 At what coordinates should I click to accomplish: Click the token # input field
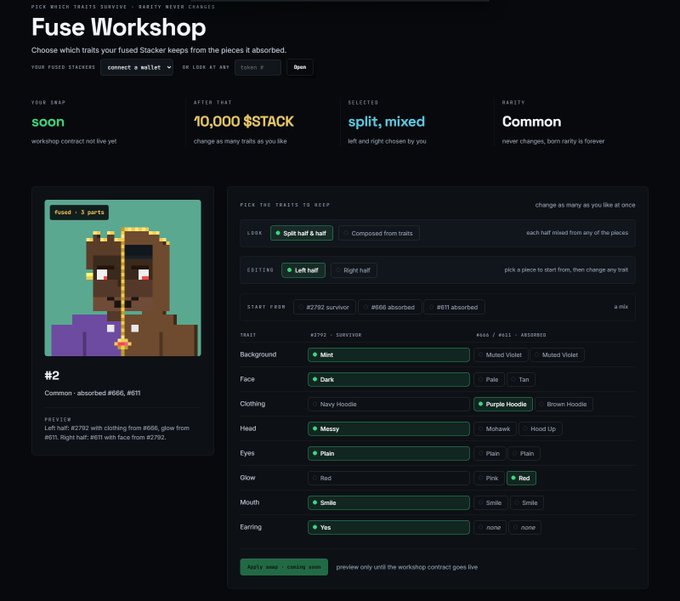point(258,68)
